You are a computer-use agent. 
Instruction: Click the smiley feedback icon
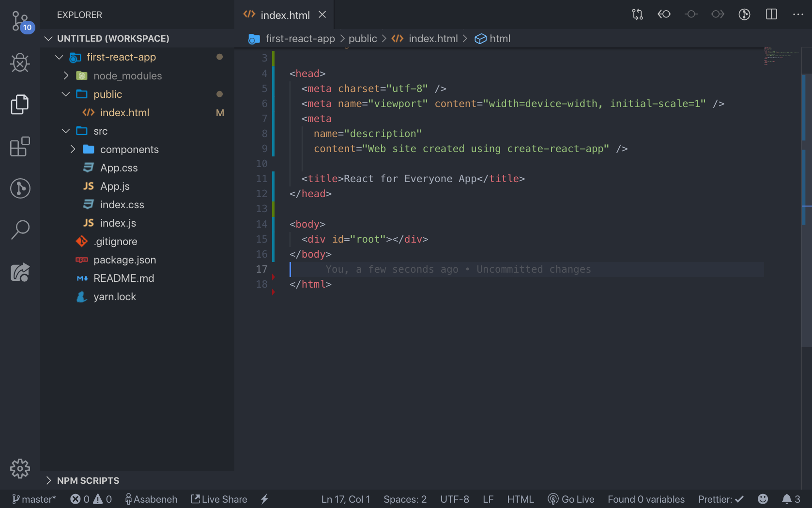pyautogui.click(x=763, y=499)
